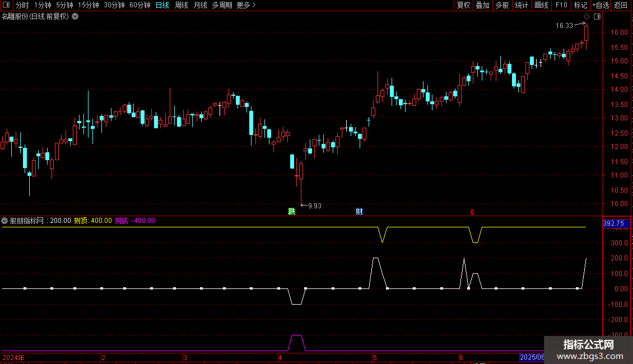Select the 60分钟 period

(x=140, y=5)
